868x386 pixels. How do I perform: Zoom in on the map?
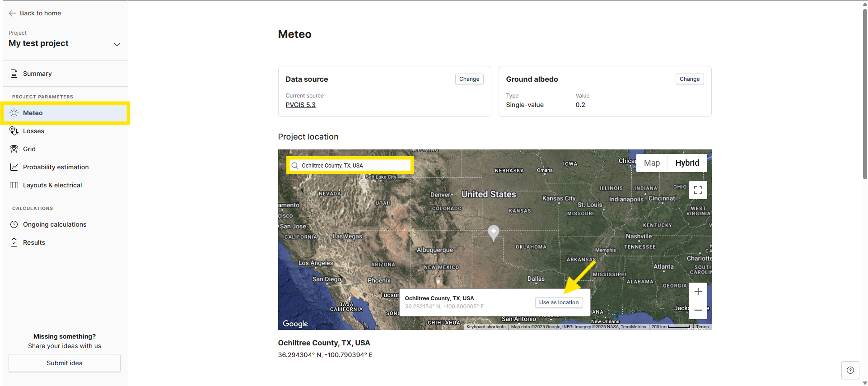(698, 292)
